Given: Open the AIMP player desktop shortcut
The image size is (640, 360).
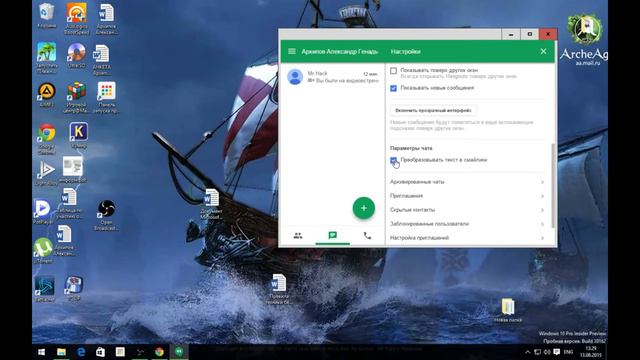Looking at the screenshot, I should (47, 95).
